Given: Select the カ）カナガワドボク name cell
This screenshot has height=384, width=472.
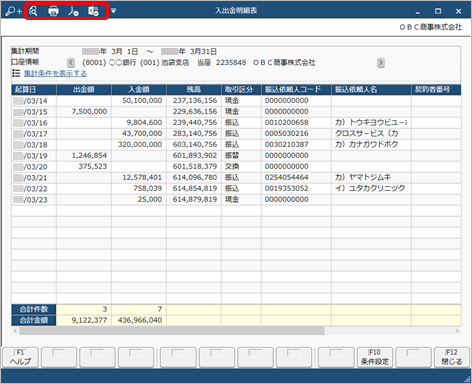Looking at the screenshot, I should [371, 145].
